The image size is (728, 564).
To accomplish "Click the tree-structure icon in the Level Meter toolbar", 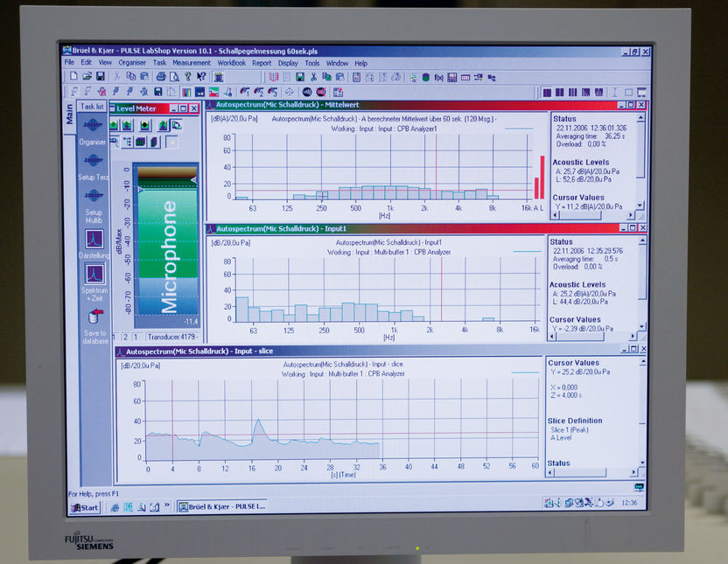I will (127, 142).
